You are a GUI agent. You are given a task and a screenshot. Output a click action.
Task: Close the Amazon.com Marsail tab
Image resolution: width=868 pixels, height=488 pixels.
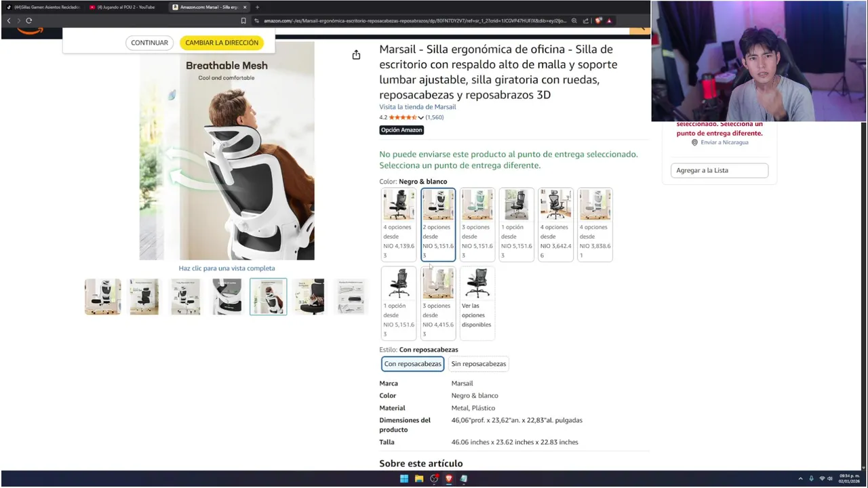tap(245, 7)
